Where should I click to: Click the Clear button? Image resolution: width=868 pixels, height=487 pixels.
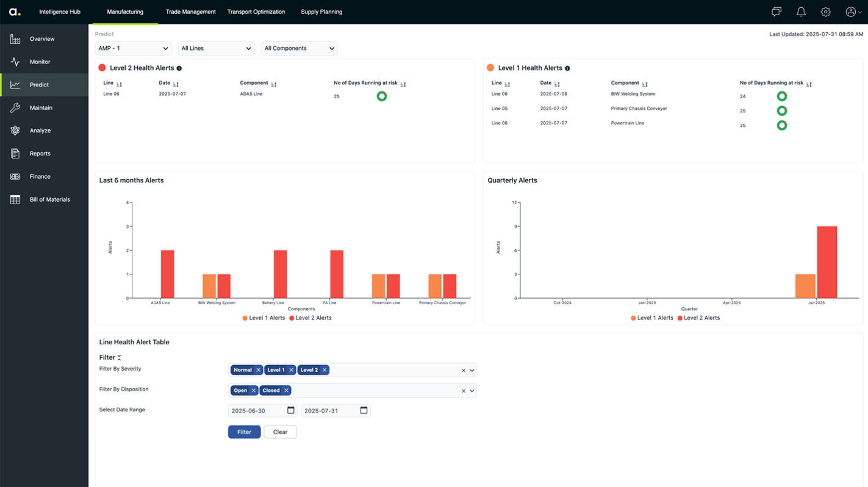point(280,432)
